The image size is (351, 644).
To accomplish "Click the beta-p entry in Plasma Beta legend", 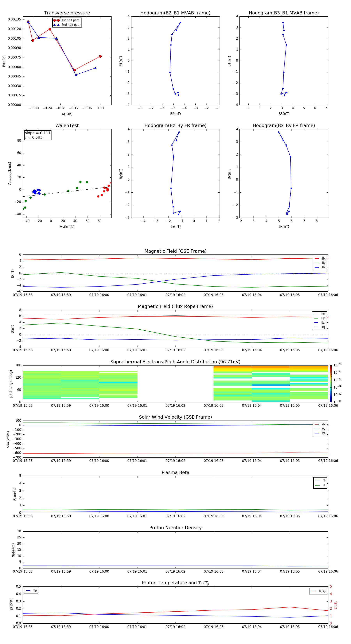I will (320, 480).
